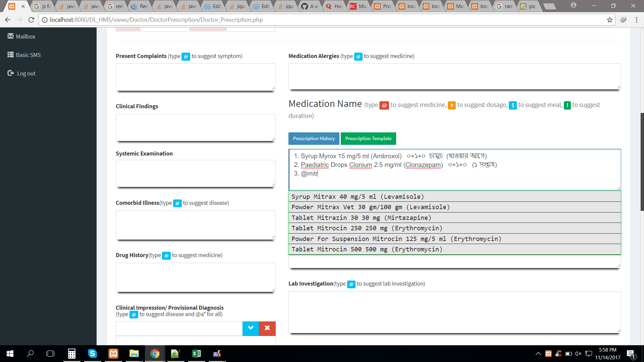This screenshot has width=644, height=362.
Task: Choose Tablet Mitrazin 30 mg suggestion
Action: click(x=361, y=218)
